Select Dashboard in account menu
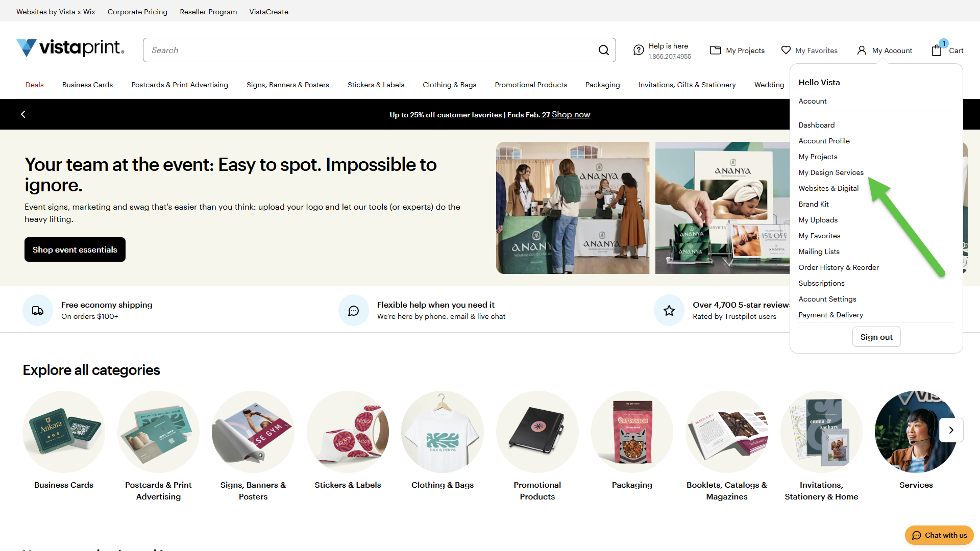 pyautogui.click(x=817, y=125)
